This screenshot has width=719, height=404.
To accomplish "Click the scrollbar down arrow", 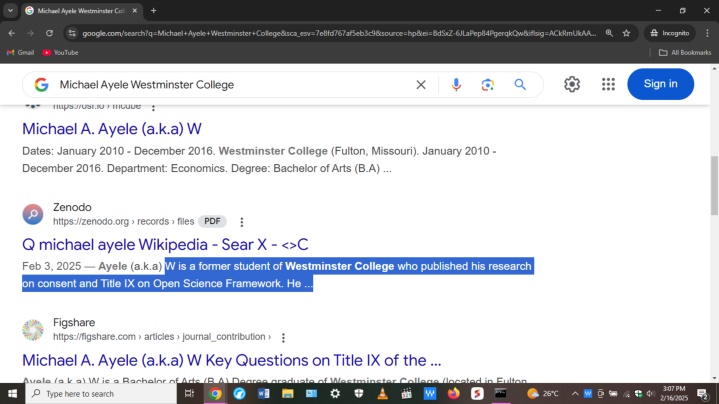I will coord(714,378).
